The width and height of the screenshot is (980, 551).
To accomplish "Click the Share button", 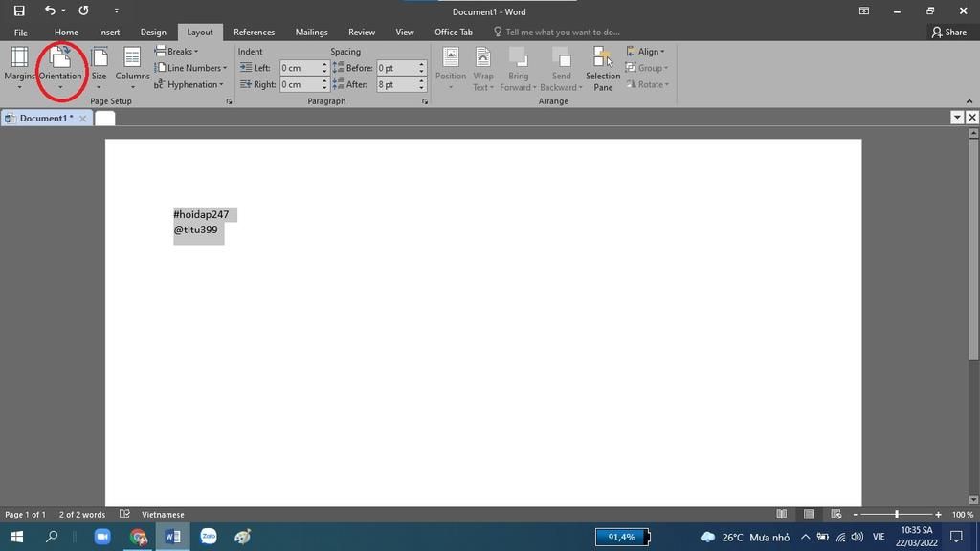I will click(x=948, y=32).
